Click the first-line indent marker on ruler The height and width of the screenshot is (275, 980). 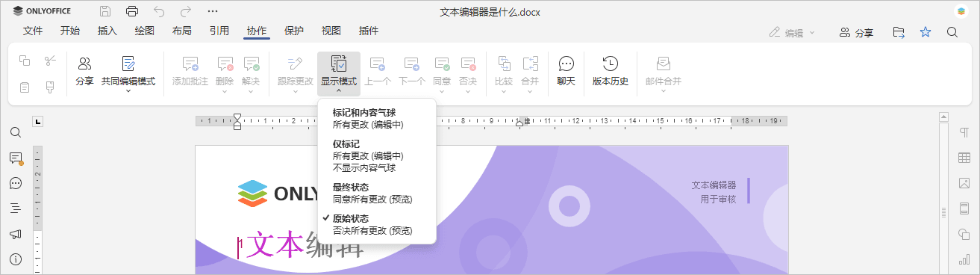coord(237,117)
